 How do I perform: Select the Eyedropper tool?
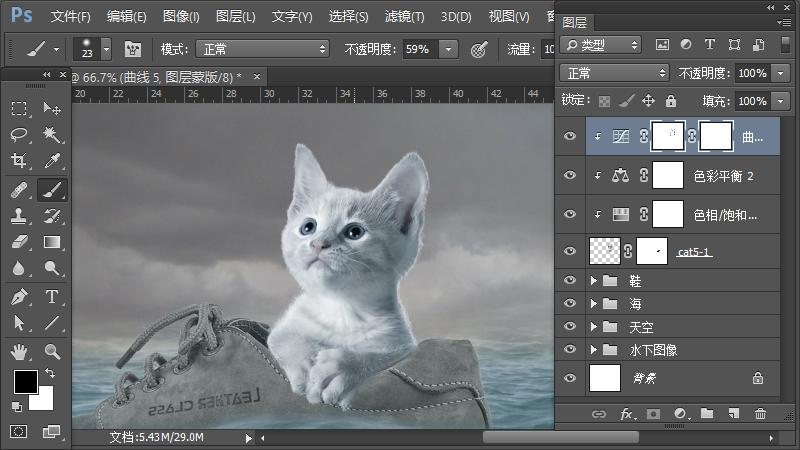pyautogui.click(x=52, y=161)
